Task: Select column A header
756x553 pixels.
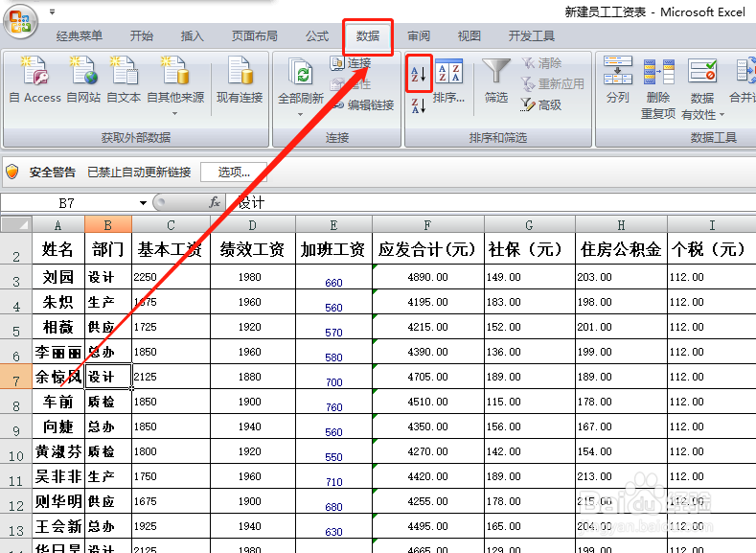Action: [57, 225]
